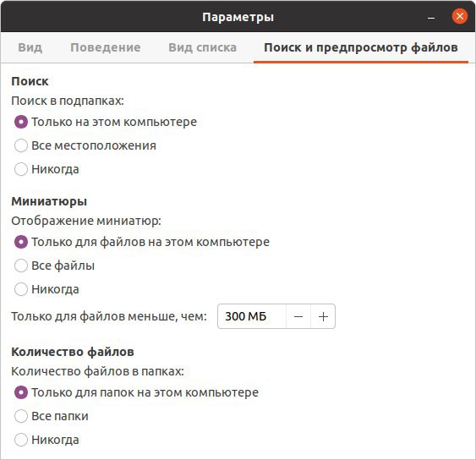Click label Поиск в подпапках:

pyautogui.click(x=68, y=101)
